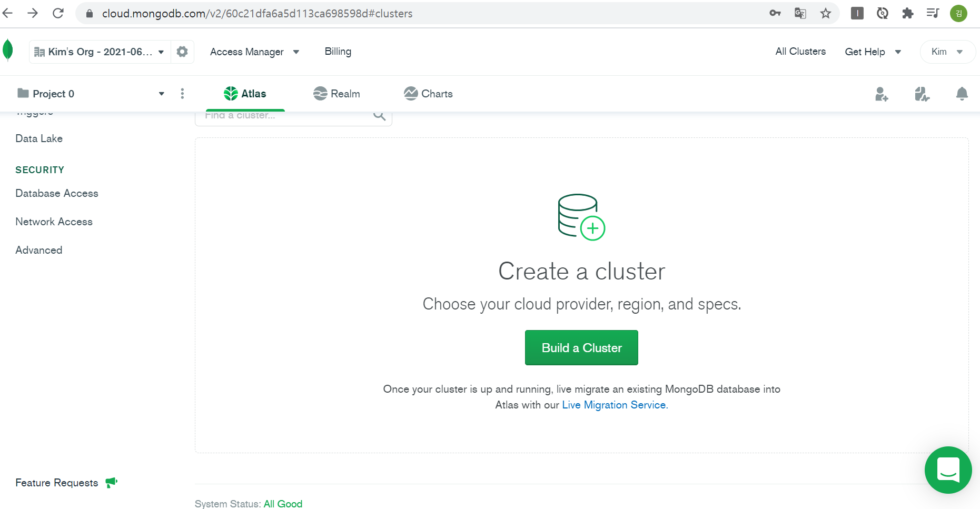Open the alerts bell icon
The width and height of the screenshot is (980, 509).
[962, 94]
